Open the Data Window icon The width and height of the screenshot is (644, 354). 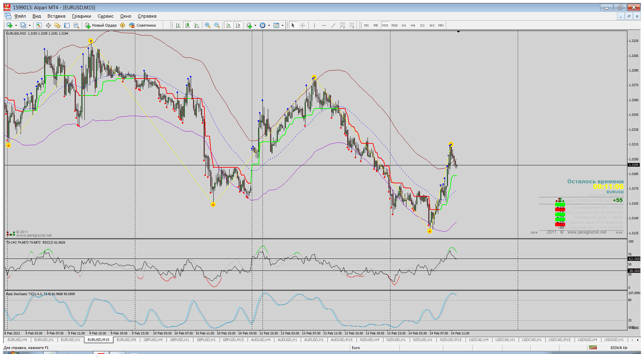pyautogui.click(x=48, y=25)
